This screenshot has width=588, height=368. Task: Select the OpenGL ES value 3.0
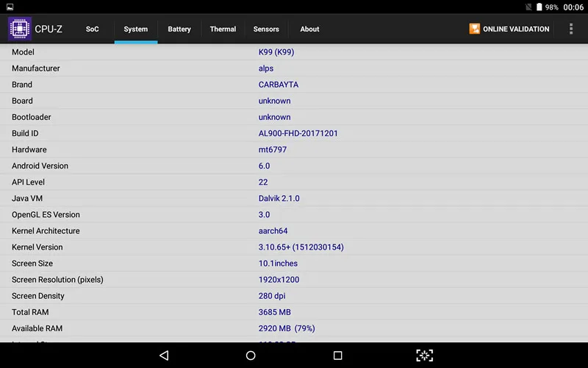264,214
